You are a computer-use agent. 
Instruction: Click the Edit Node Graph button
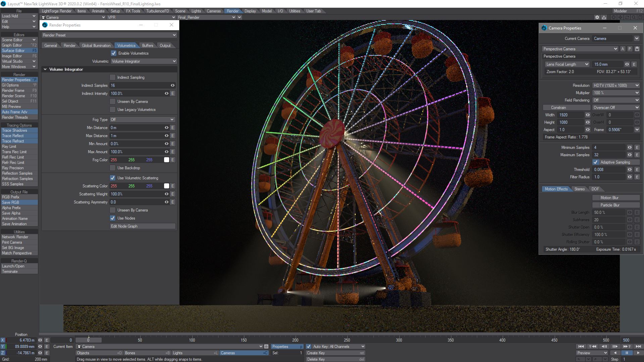coord(142,226)
